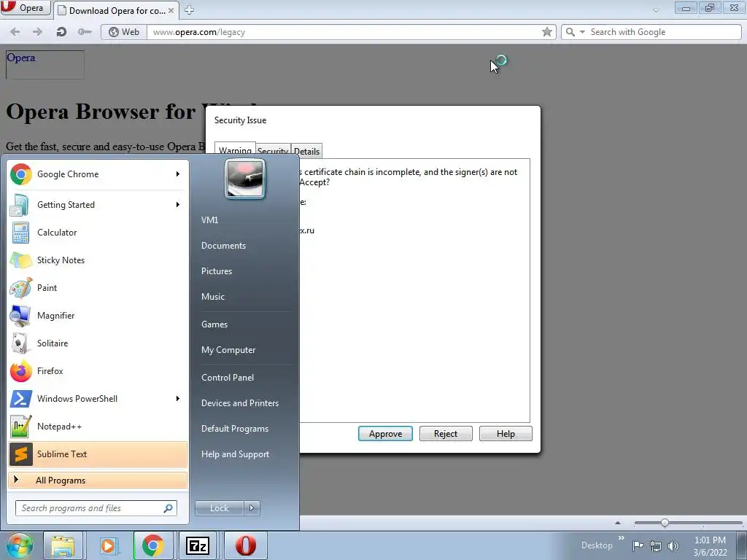This screenshot has height=560, width=747.
Task: Open the Opera main menu button
Action: pos(26,7)
